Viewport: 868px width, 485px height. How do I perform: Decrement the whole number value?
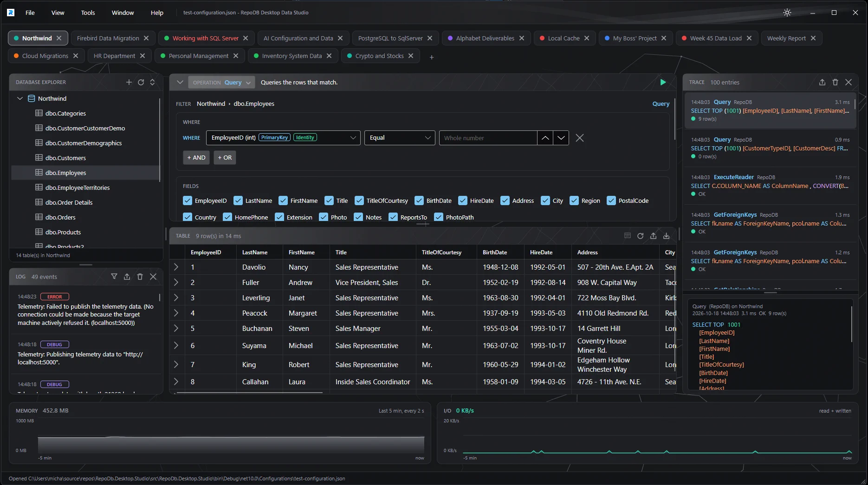pyautogui.click(x=561, y=138)
